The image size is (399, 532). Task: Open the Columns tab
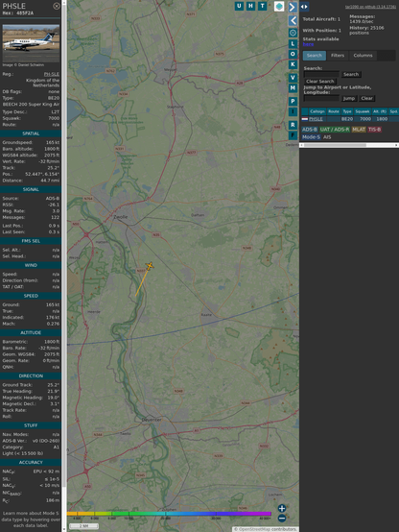tap(363, 56)
